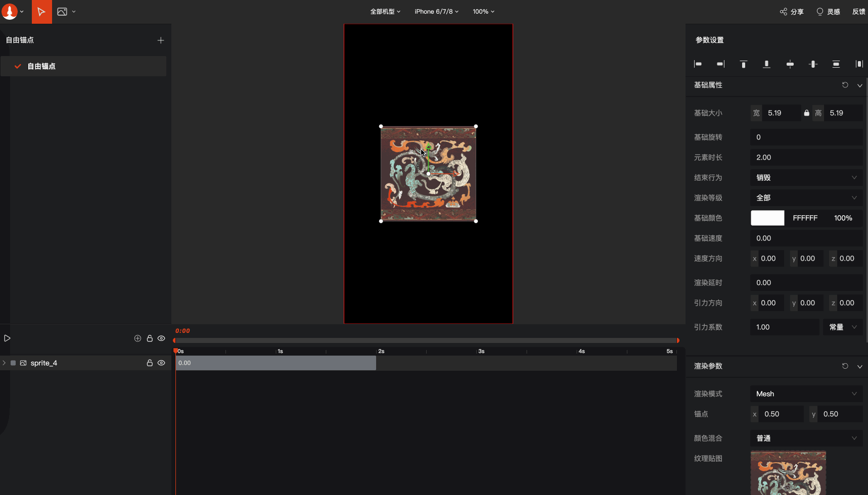Open the 颜色混合 dropdown showing 普通

coord(806,438)
